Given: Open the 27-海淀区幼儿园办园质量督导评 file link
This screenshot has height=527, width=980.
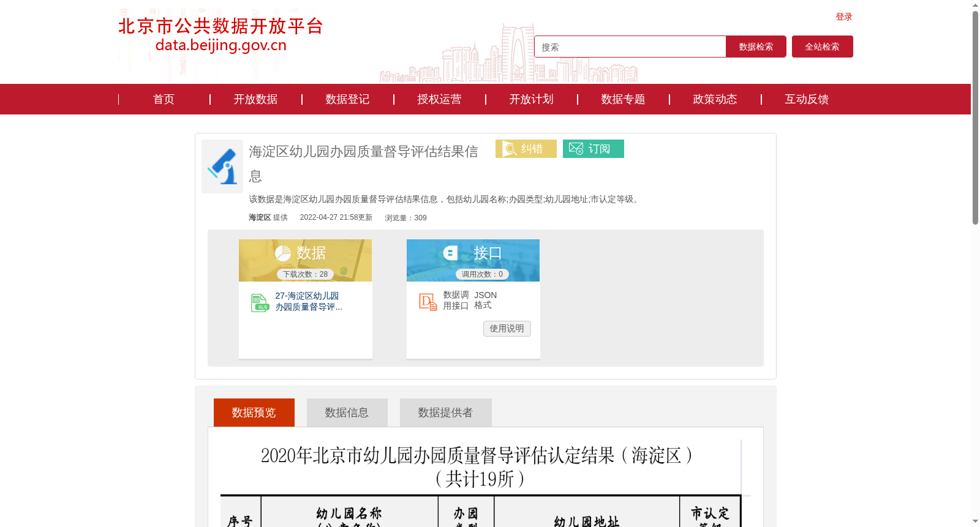Looking at the screenshot, I should tap(309, 301).
